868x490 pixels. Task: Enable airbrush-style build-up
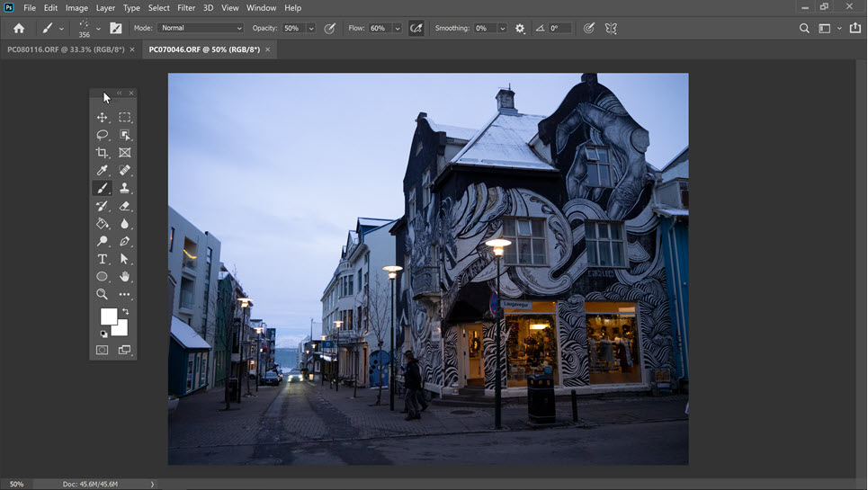[416, 28]
